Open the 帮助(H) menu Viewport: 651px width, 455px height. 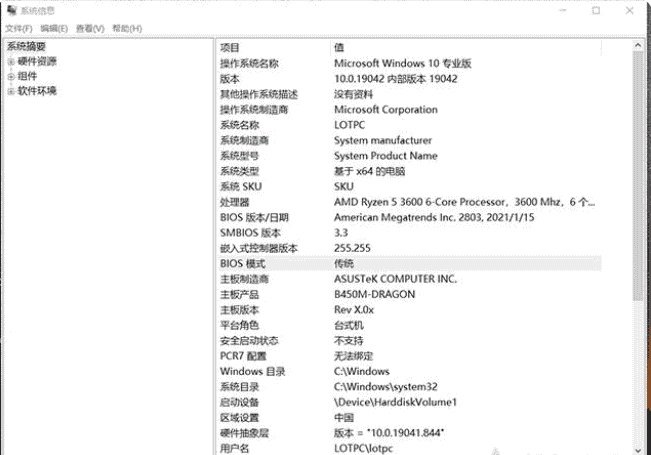click(127, 28)
